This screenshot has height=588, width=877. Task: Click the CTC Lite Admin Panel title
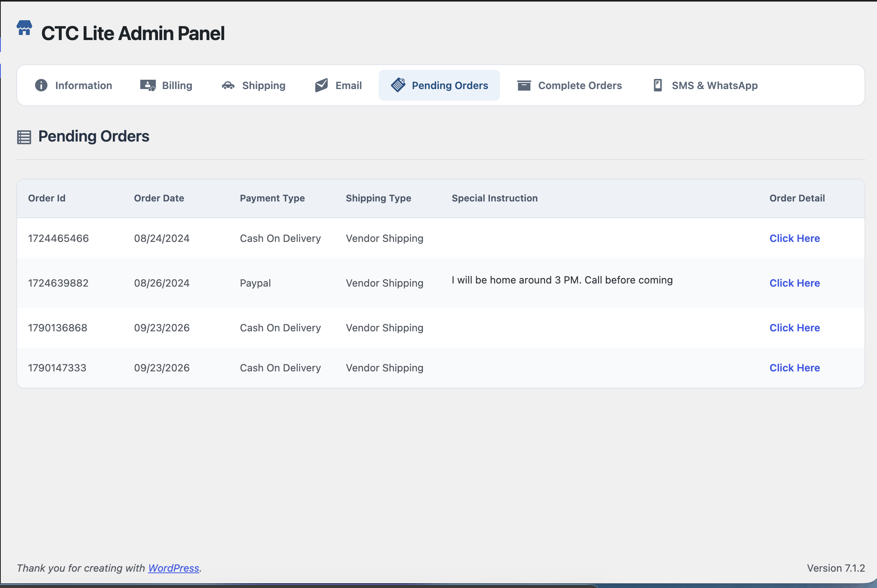133,33
